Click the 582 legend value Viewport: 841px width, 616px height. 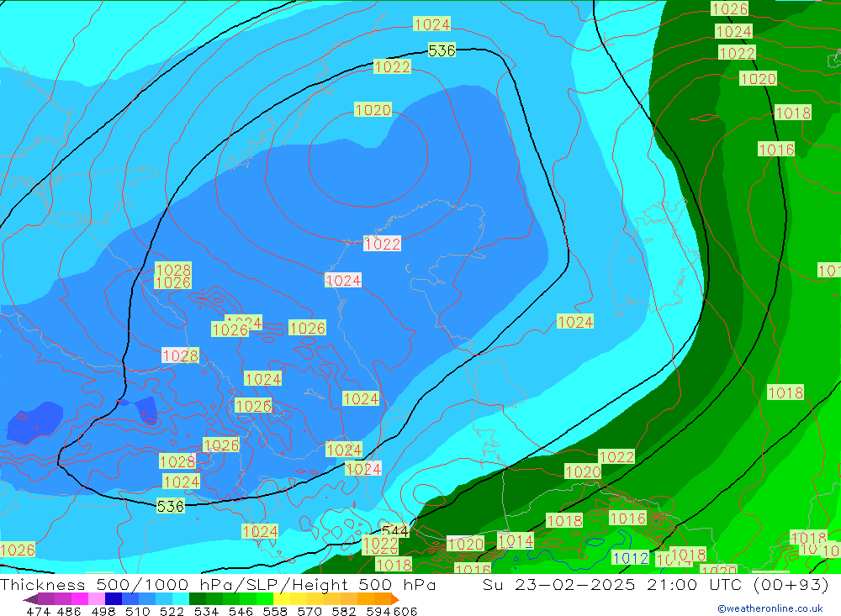(x=344, y=611)
